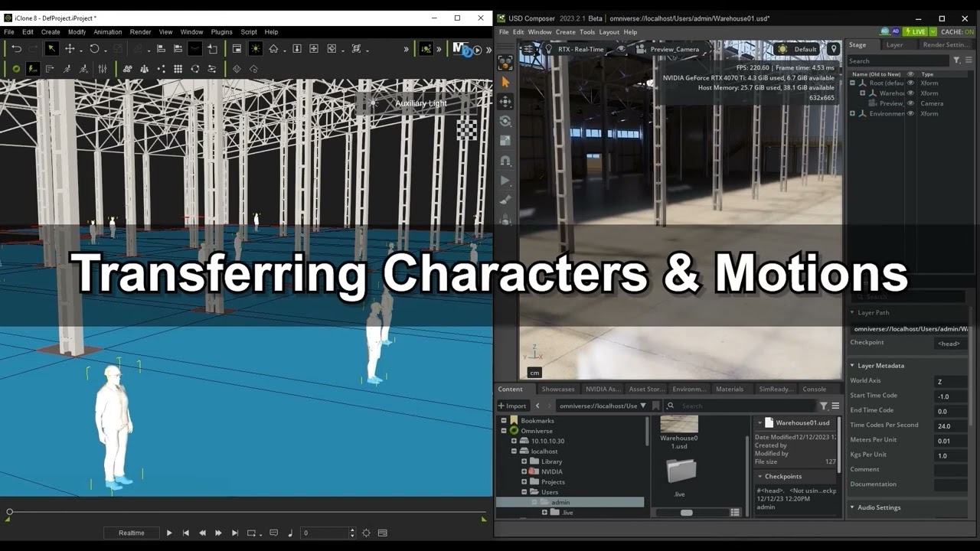Click the Stage search field
Viewport: 980px width, 551px height.
tap(898, 60)
